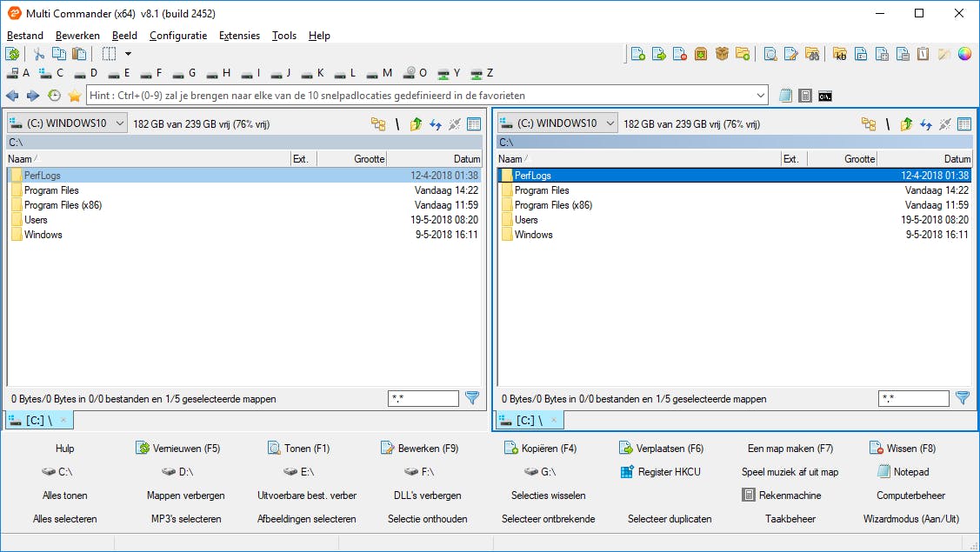This screenshot has width=980, height=552.
Task: Click the Paste clipboard icon
Action: tap(79, 55)
